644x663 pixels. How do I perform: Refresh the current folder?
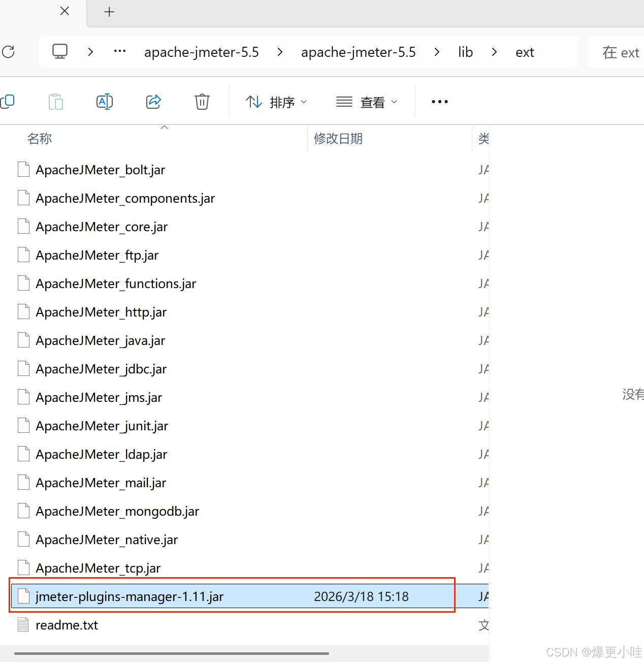coord(8,52)
